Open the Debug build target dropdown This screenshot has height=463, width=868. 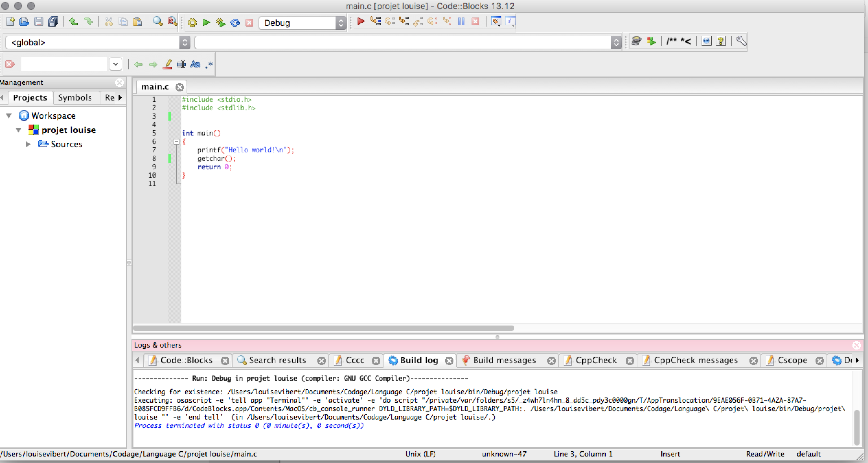pyautogui.click(x=341, y=23)
